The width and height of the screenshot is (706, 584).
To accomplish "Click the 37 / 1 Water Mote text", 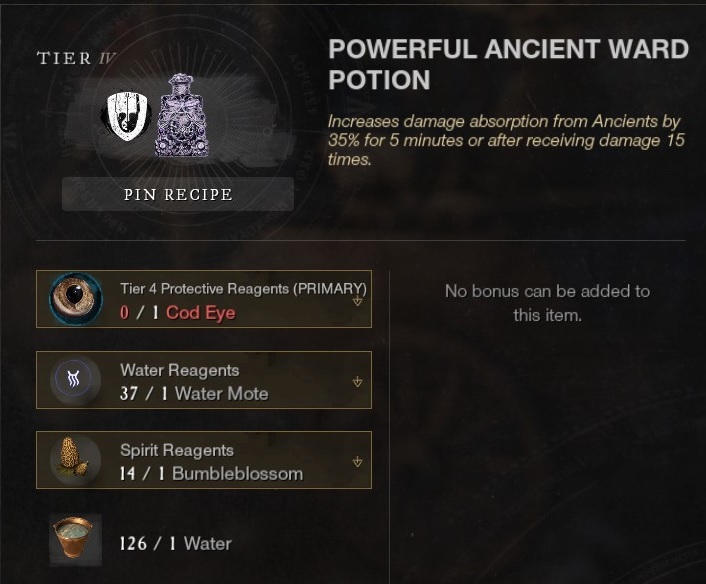I will 194,394.
